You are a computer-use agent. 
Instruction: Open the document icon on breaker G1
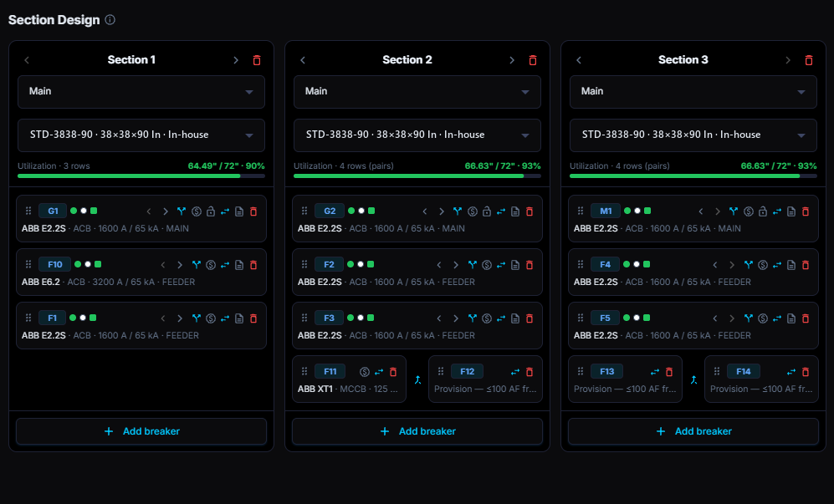click(239, 211)
